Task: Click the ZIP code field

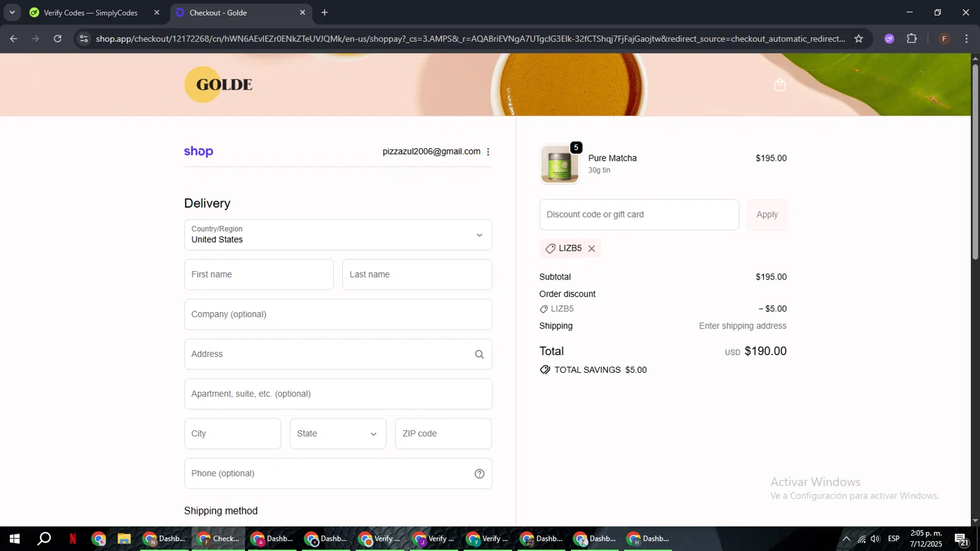Action: (x=443, y=433)
